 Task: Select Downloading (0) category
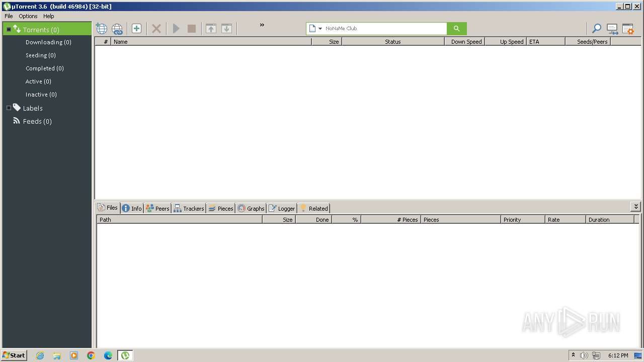pos(48,42)
